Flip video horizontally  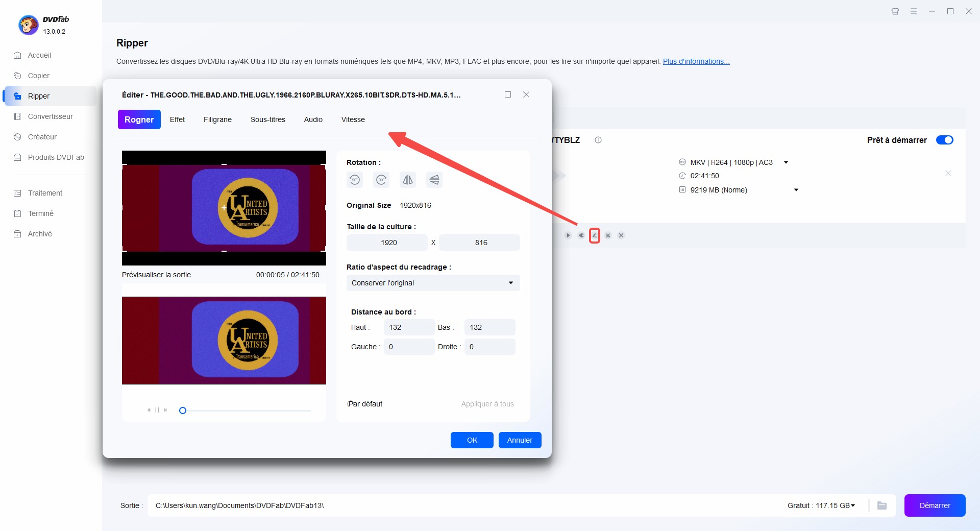408,180
